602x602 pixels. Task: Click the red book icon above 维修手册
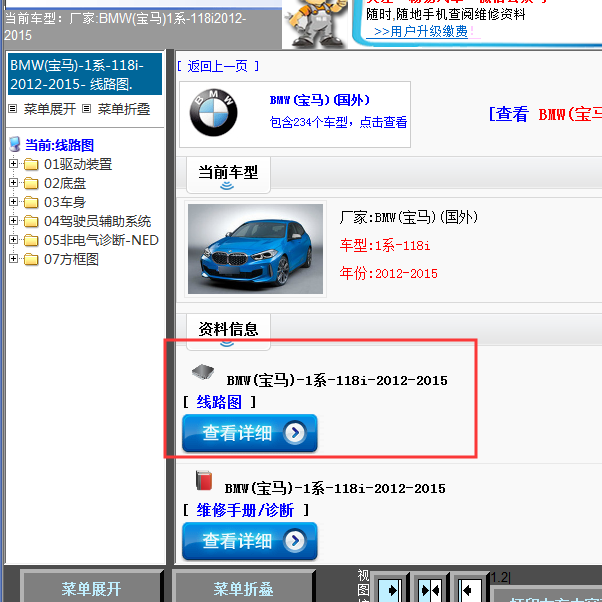click(204, 480)
